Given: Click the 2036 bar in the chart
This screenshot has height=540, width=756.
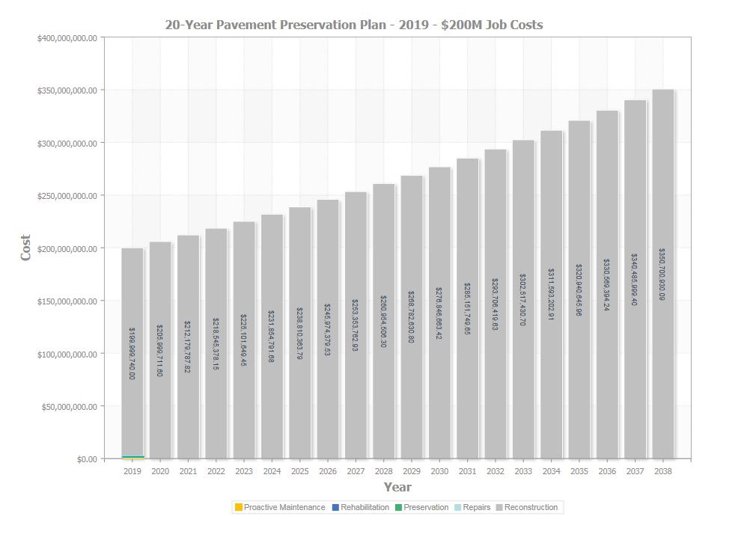Looking at the screenshot, I should (607, 285).
